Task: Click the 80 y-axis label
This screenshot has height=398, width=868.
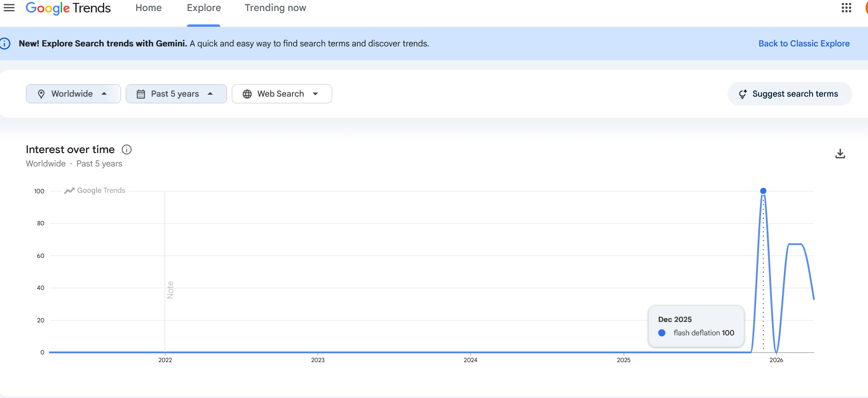Action: [41, 223]
